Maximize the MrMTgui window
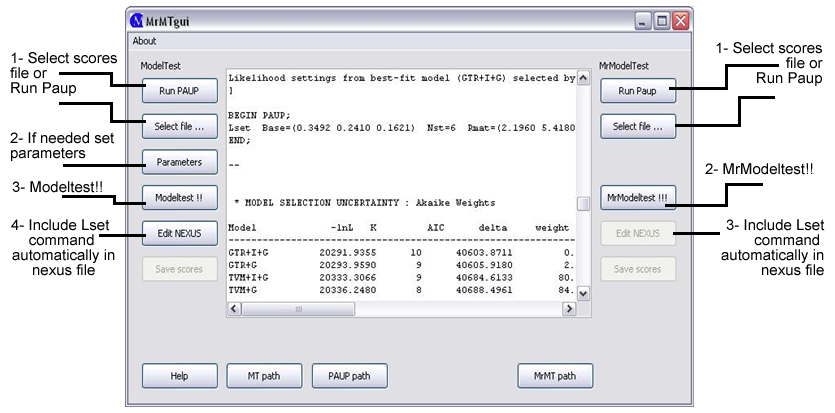This screenshot has height=413, width=835. point(662,21)
